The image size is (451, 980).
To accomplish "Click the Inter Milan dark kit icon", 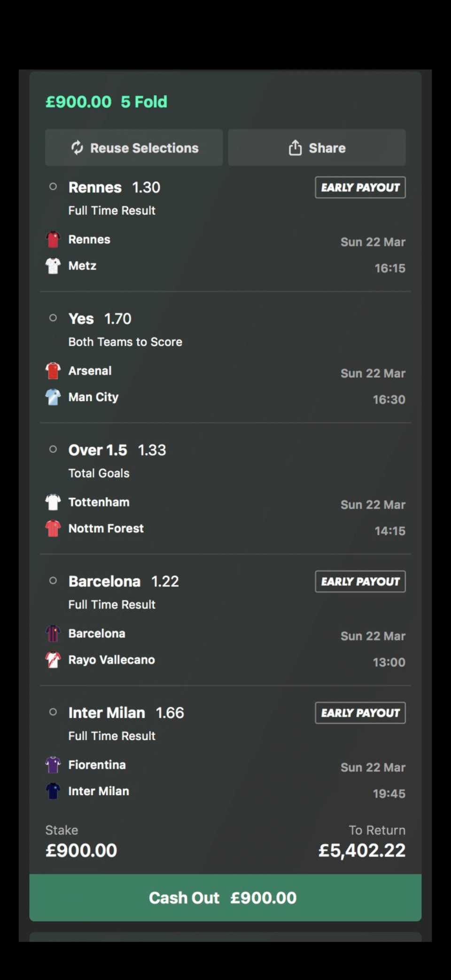I will pos(53,791).
